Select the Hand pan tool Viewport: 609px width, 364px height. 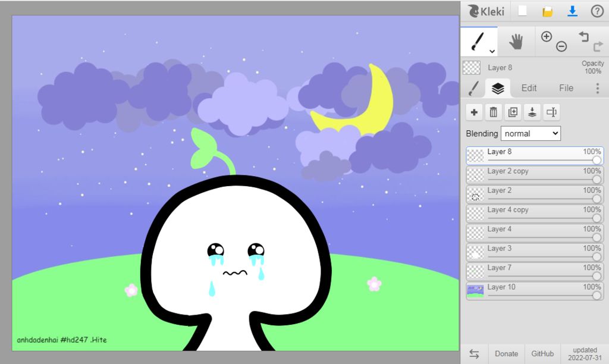point(516,42)
